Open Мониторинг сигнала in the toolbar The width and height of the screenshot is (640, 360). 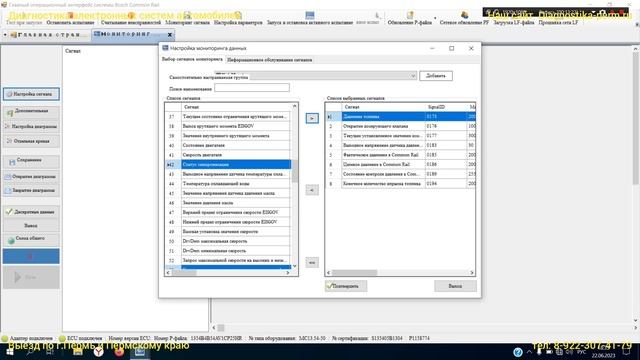click(x=187, y=19)
